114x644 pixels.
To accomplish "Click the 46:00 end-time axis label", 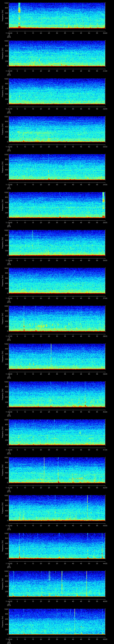I will [x=105, y=639].
